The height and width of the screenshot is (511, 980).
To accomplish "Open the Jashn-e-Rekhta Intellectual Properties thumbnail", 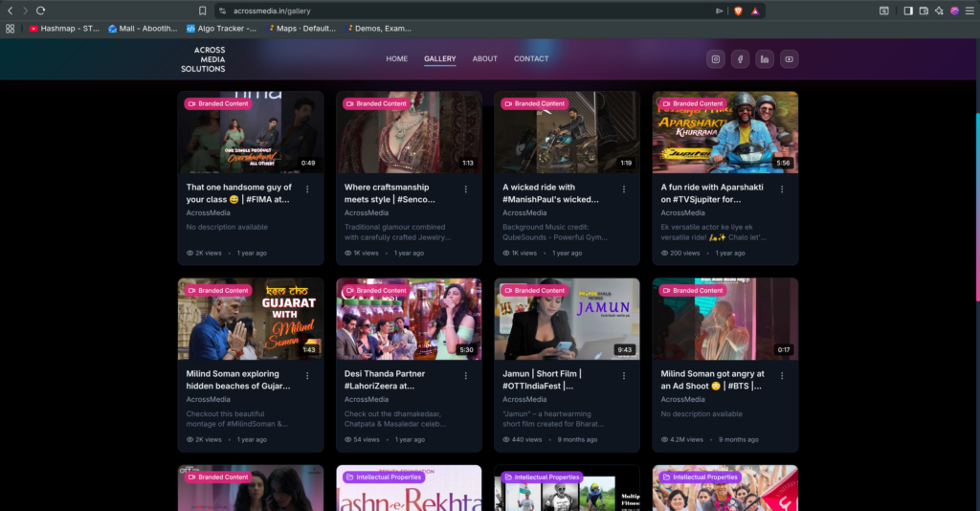I will click(409, 488).
